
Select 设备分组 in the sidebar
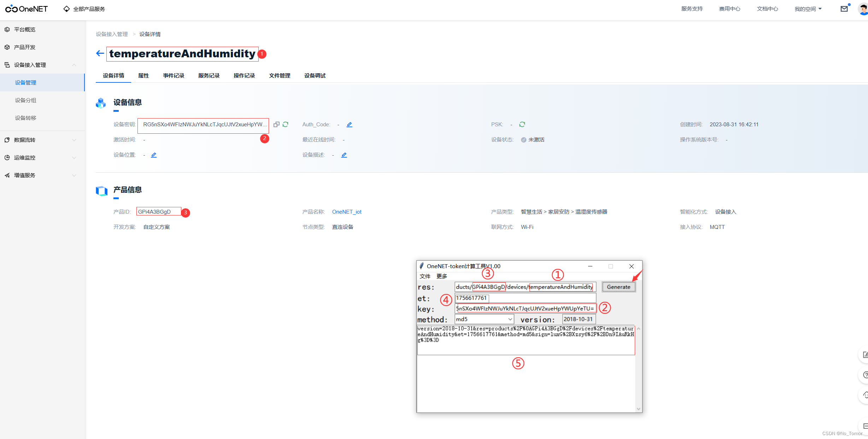tap(25, 100)
